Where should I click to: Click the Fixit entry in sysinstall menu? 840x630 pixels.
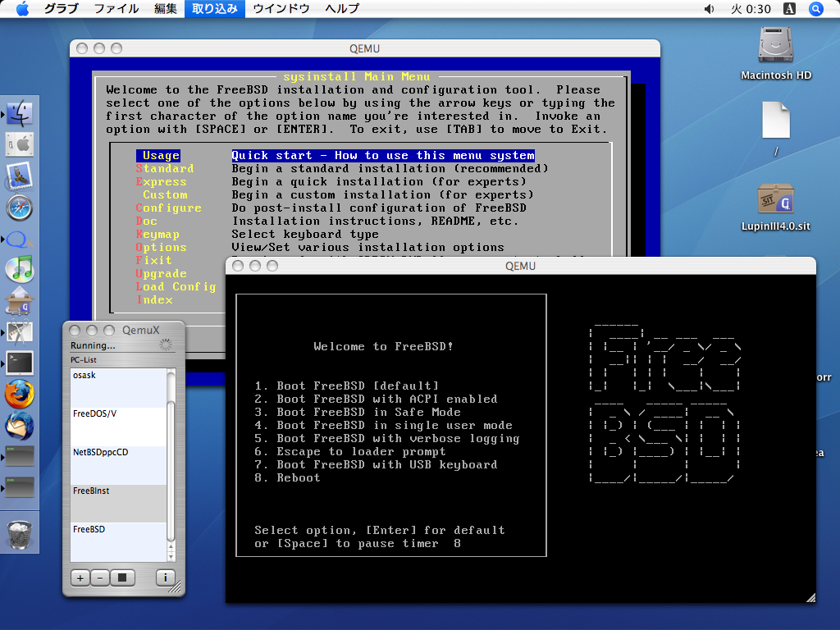point(153,260)
